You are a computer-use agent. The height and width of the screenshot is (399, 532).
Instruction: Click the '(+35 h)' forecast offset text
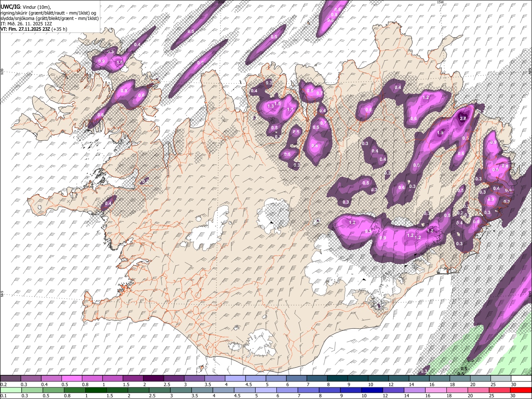(60, 29)
